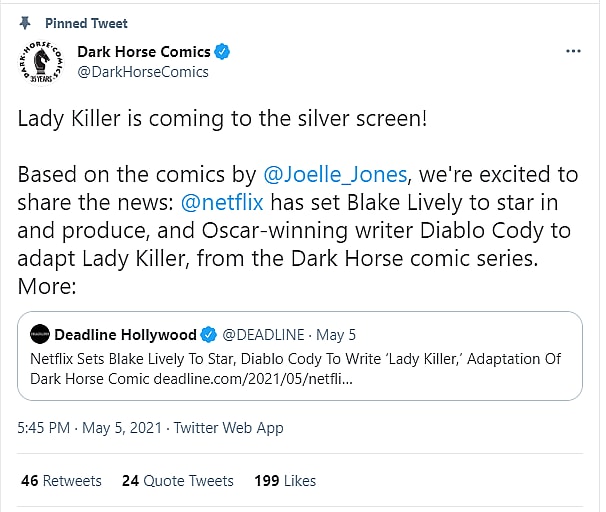View the 199 Likes list
The height and width of the screenshot is (512, 606).
[285, 481]
